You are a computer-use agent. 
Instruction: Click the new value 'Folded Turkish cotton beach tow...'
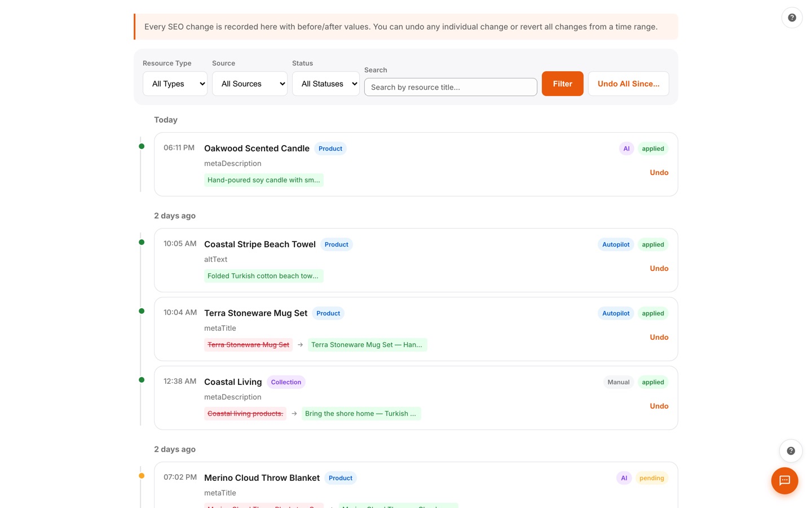[263, 276]
